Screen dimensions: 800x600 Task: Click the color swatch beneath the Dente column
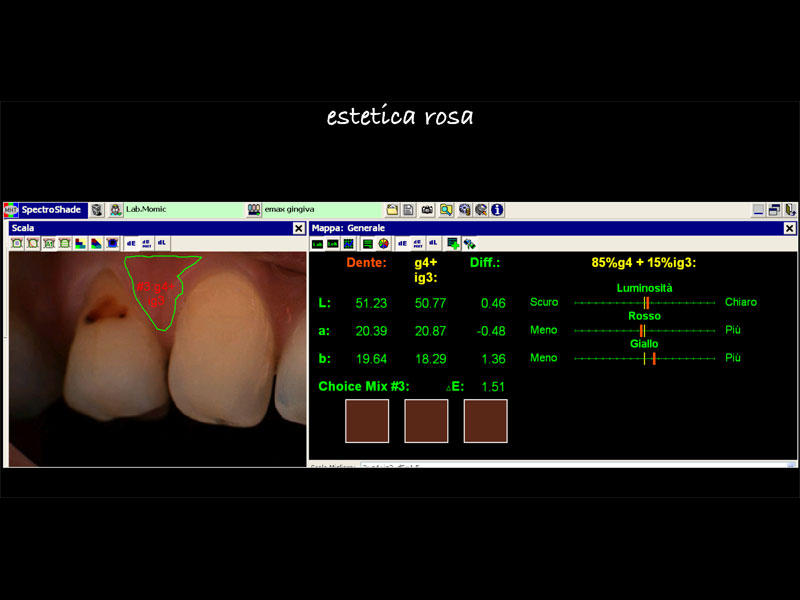[x=367, y=421]
